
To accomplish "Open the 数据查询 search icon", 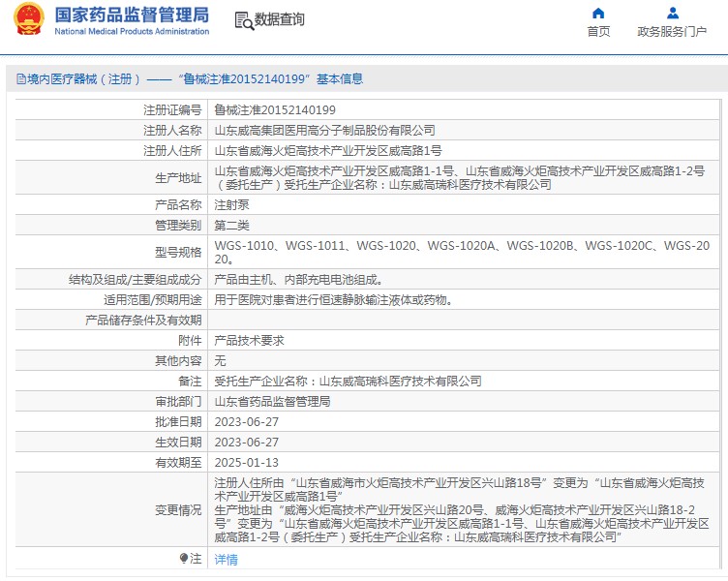I will (x=244, y=21).
